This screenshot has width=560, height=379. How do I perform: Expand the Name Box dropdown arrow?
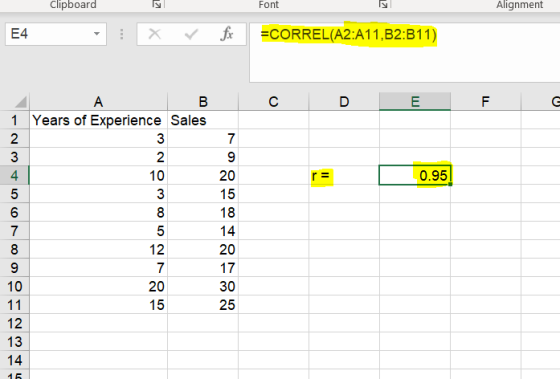click(96, 34)
